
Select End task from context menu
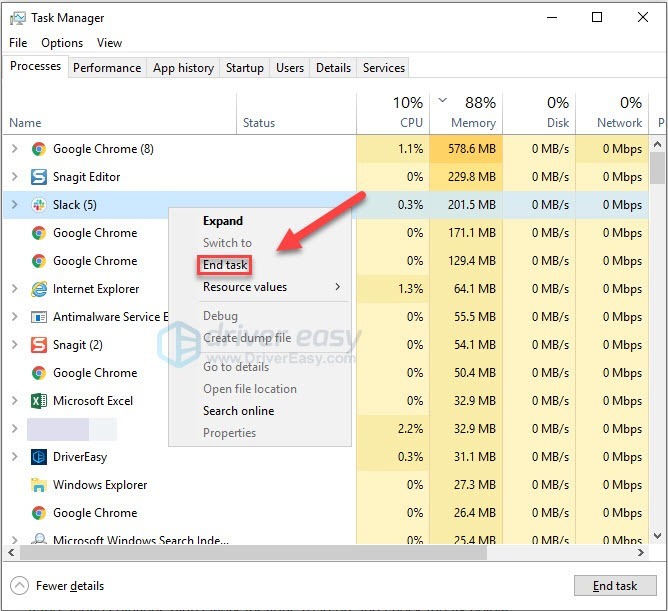click(225, 265)
